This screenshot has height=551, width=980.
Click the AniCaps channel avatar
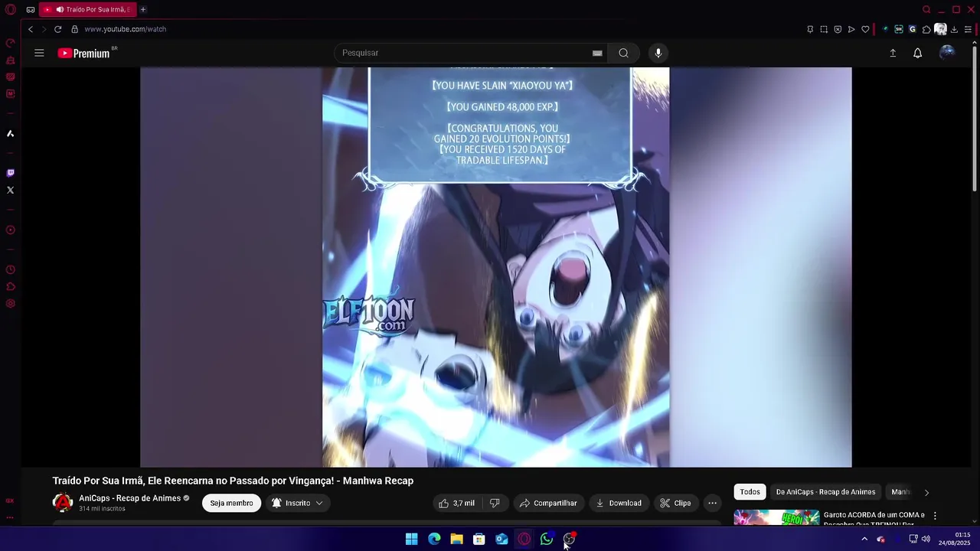[x=63, y=503]
